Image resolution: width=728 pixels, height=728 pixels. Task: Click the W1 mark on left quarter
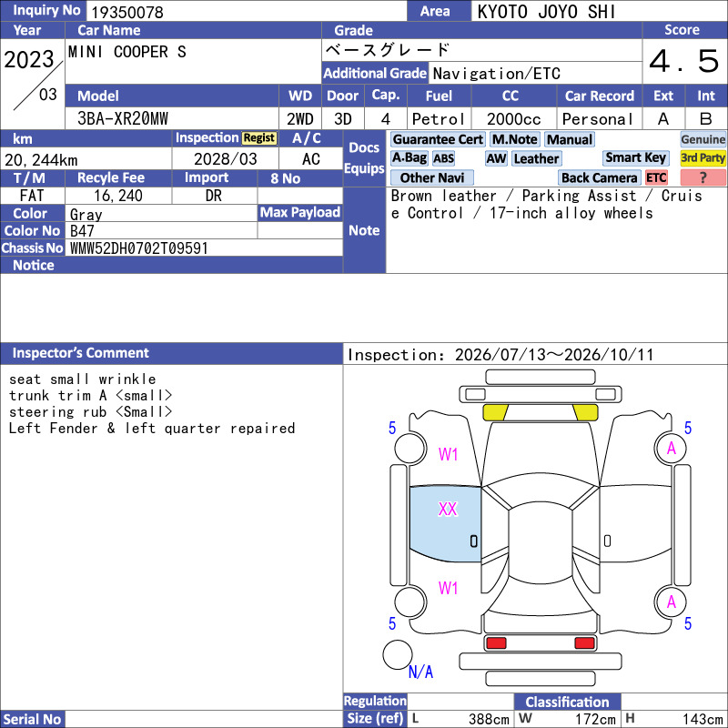point(448,588)
